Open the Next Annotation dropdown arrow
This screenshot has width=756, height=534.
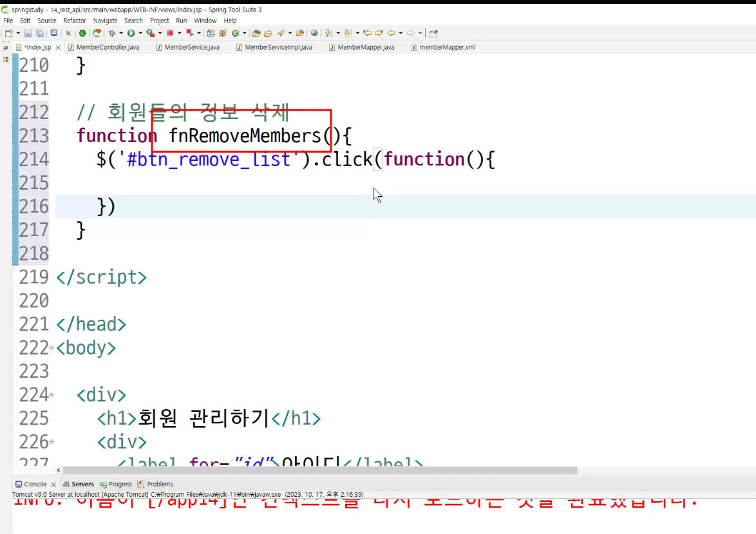coord(338,33)
